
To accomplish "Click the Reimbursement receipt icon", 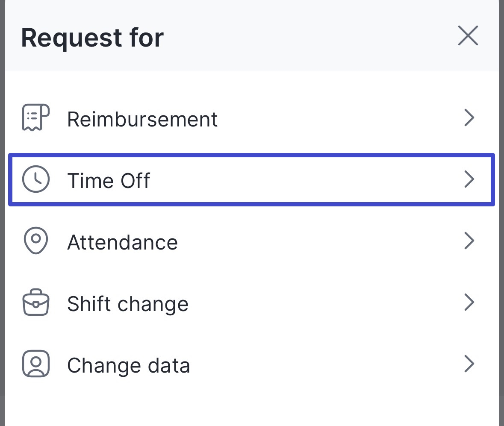I will coord(35,117).
